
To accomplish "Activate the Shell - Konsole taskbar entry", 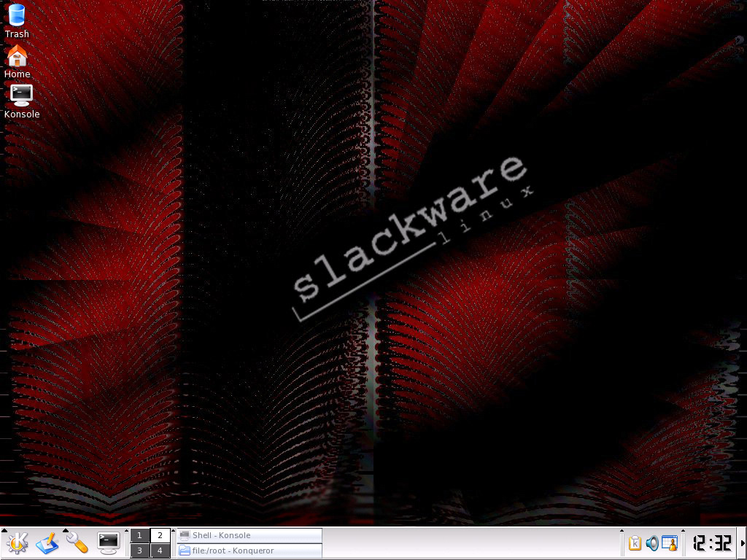I will tap(249, 535).
